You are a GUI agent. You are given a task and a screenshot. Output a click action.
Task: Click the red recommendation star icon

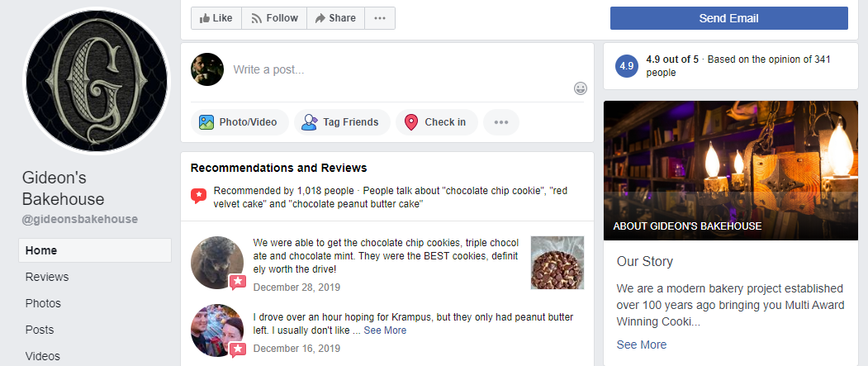pos(198,196)
